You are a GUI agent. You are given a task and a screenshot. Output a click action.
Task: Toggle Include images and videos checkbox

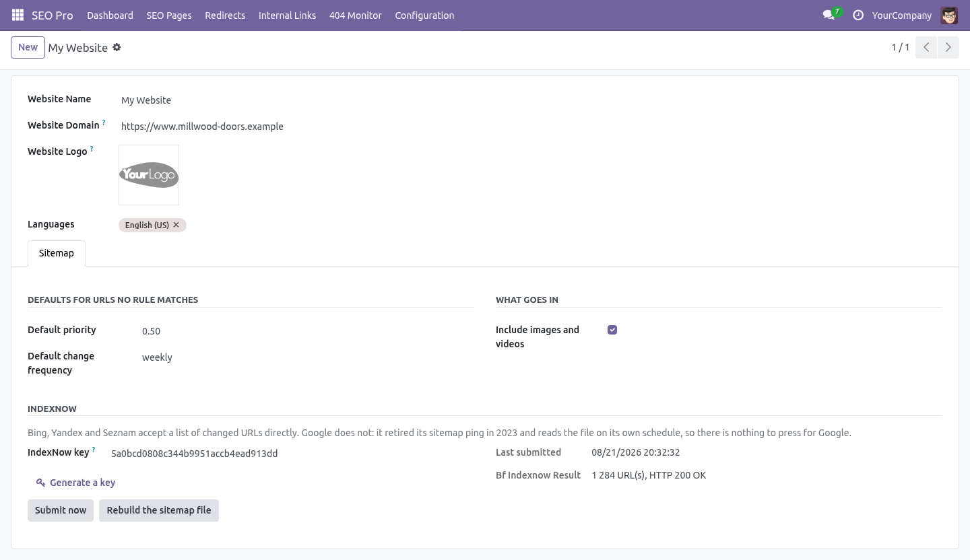tap(612, 330)
